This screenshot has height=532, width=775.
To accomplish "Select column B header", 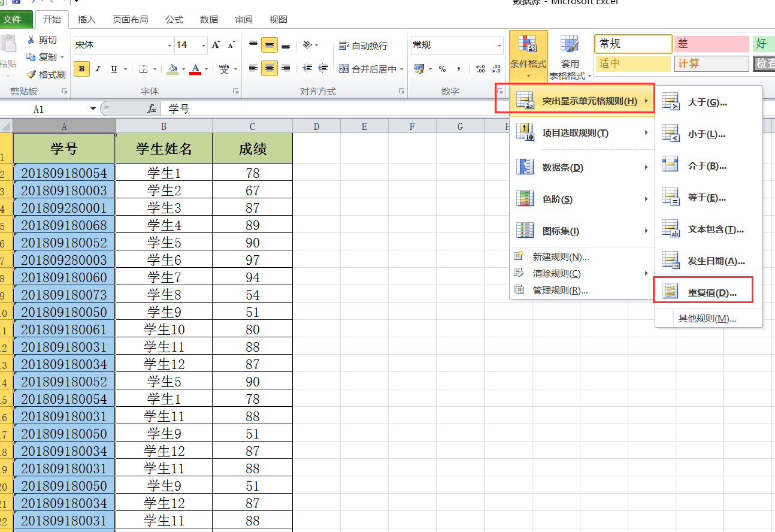I will [164, 126].
